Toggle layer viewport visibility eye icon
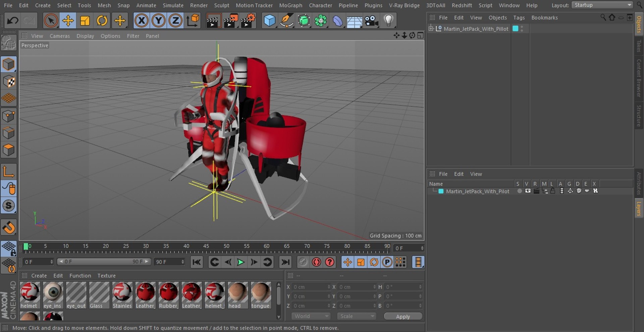 pos(528,191)
